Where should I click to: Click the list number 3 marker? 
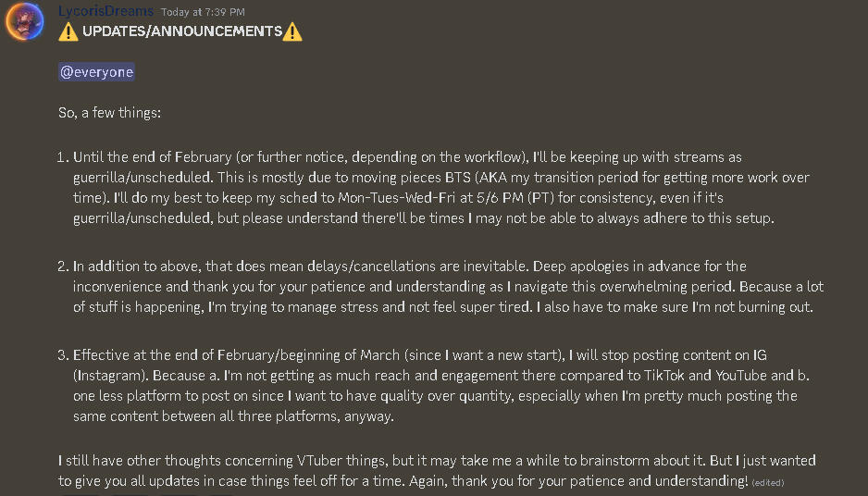[62, 354]
